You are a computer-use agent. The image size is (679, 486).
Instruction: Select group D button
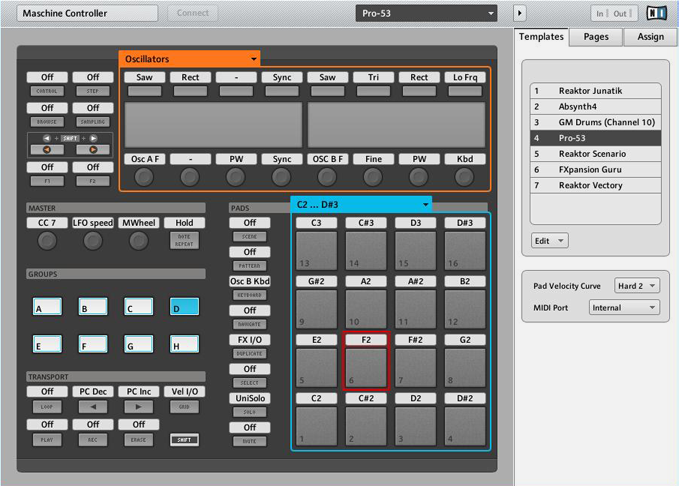tap(184, 307)
